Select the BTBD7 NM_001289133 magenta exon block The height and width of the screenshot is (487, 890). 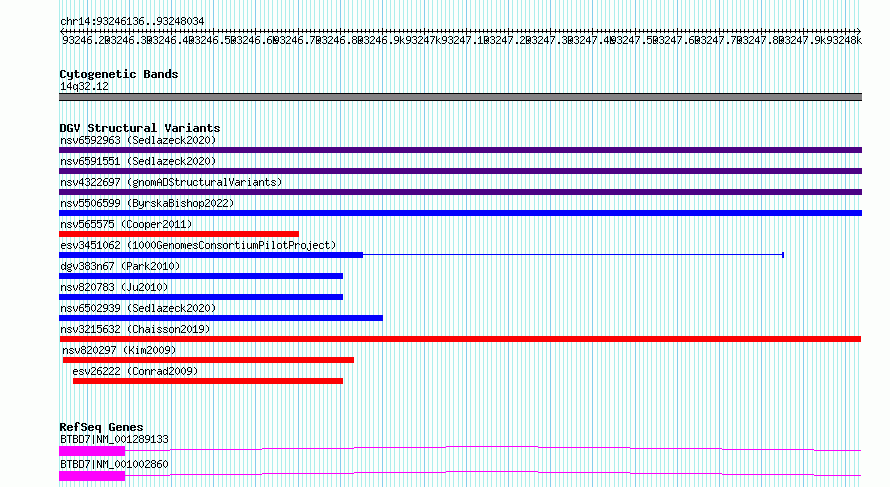point(92,451)
